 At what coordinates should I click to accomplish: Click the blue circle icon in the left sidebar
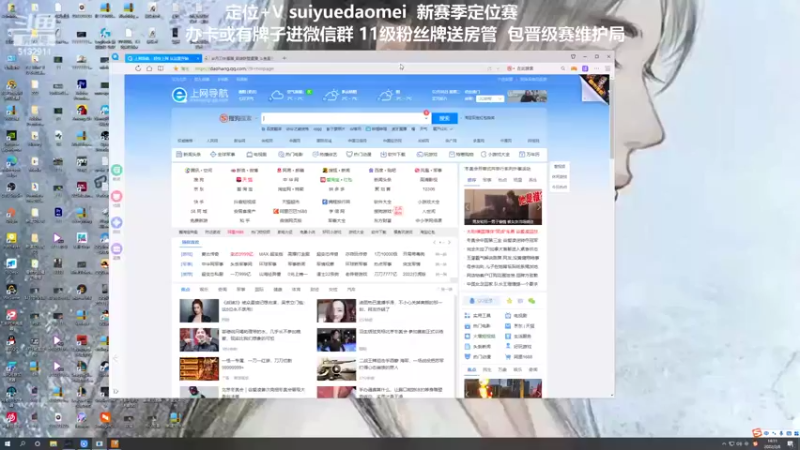coord(117,222)
